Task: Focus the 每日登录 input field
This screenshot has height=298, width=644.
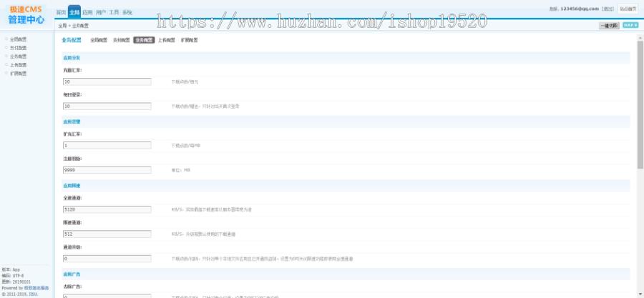Action: coord(107,106)
